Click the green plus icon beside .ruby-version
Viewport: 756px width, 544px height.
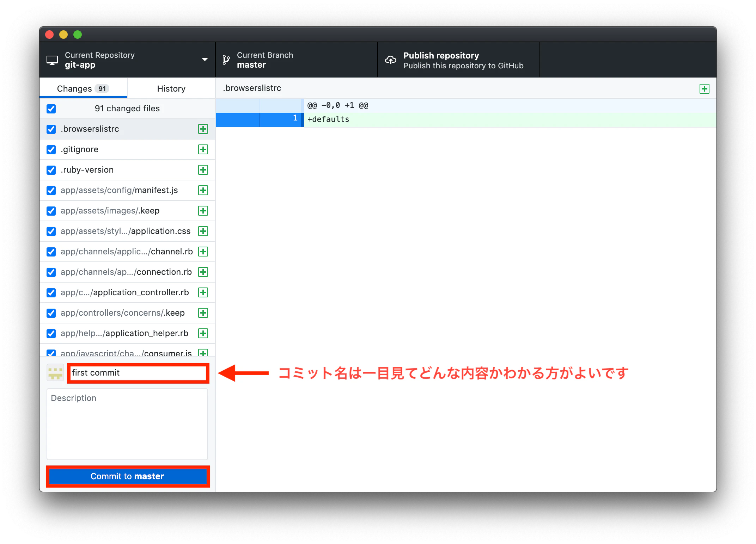(x=203, y=170)
